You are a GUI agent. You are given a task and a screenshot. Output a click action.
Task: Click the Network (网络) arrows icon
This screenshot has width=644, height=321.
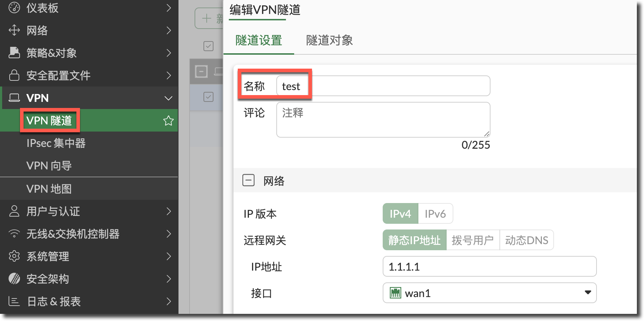coord(14,30)
